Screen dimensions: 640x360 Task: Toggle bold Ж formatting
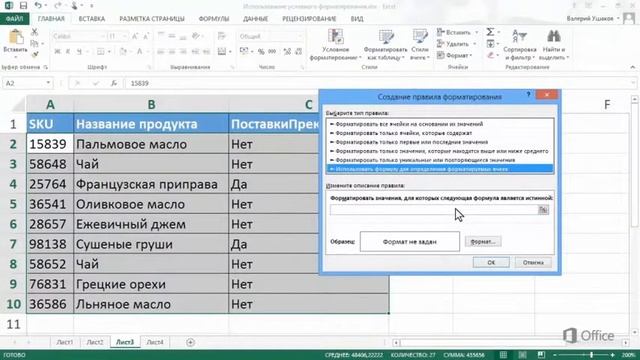(x=58, y=51)
